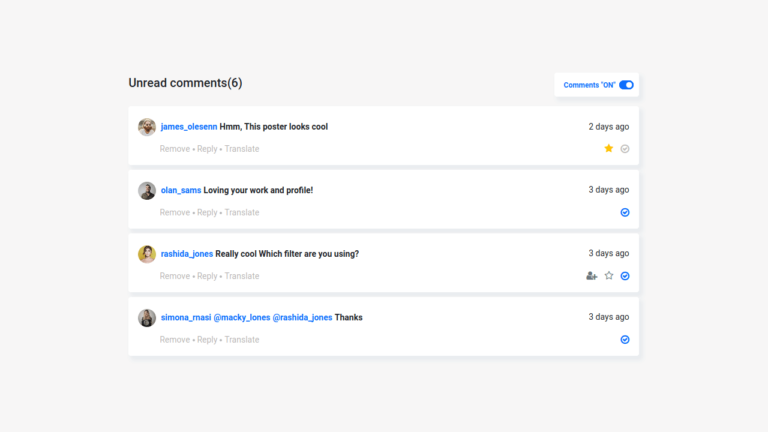Reply to james_olesenn's comment
This screenshot has width=768, height=432.
207,149
